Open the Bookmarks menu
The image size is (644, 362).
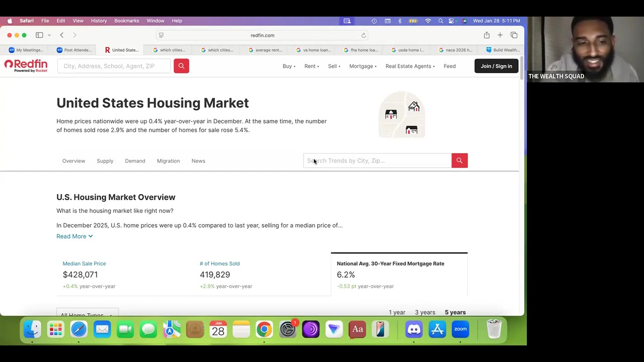(126, 21)
